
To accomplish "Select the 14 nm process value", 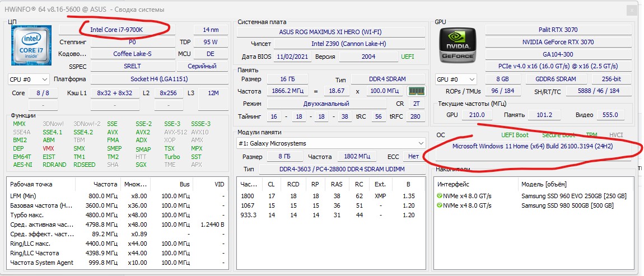I will pos(211,30).
